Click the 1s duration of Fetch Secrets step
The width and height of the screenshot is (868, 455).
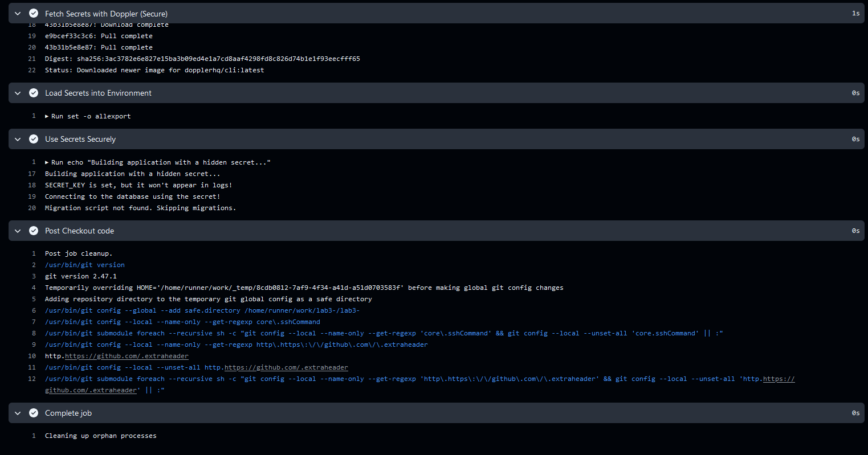855,13
